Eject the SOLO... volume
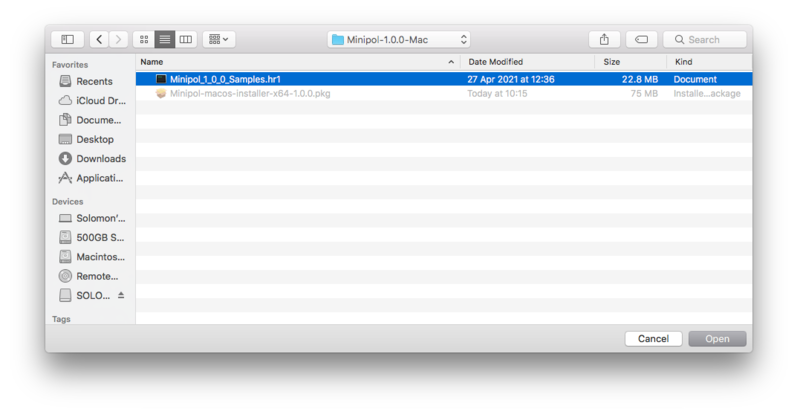 (x=121, y=295)
